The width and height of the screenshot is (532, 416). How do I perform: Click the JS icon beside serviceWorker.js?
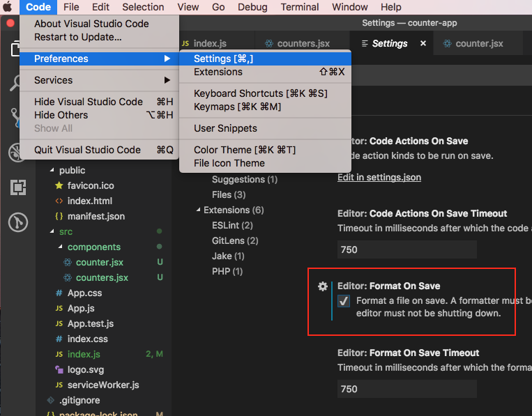click(x=59, y=385)
